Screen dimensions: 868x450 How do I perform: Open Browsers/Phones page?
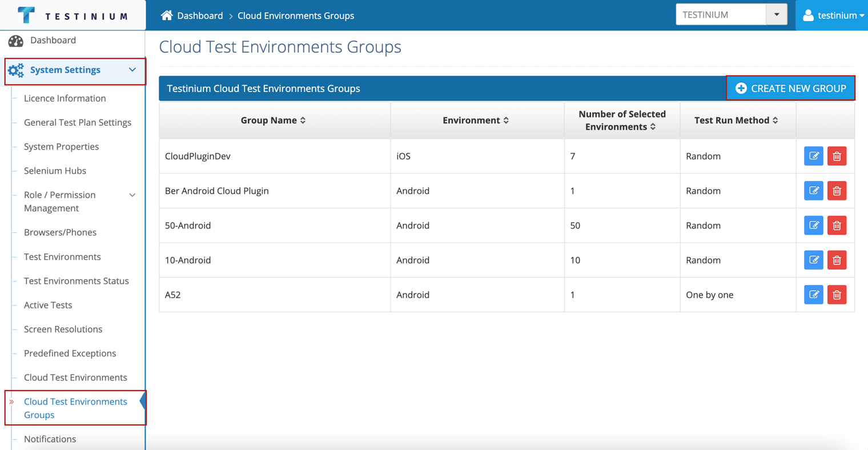click(x=60, y=232)
